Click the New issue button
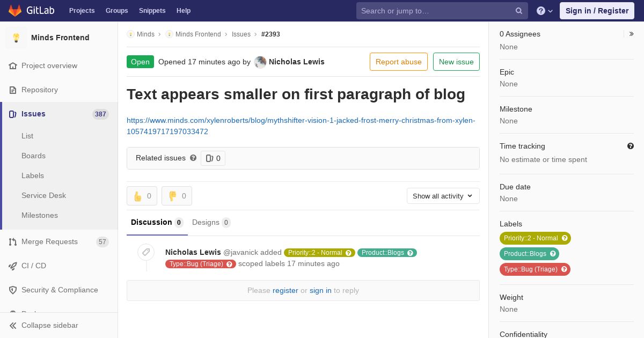 [x=456, y=62]
